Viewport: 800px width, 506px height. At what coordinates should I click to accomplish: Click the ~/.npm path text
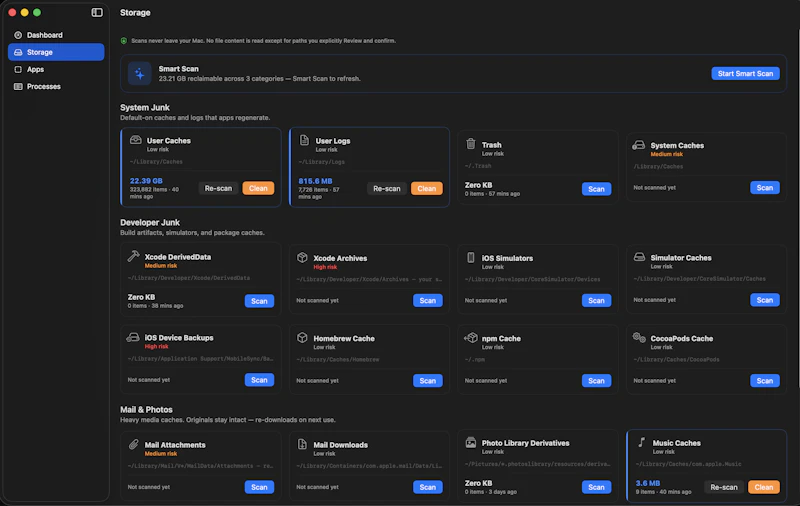pos(474,360)
